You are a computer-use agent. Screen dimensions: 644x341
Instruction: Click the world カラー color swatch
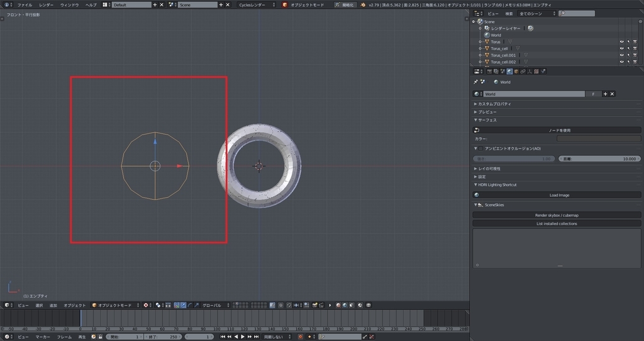click(598, 138)
